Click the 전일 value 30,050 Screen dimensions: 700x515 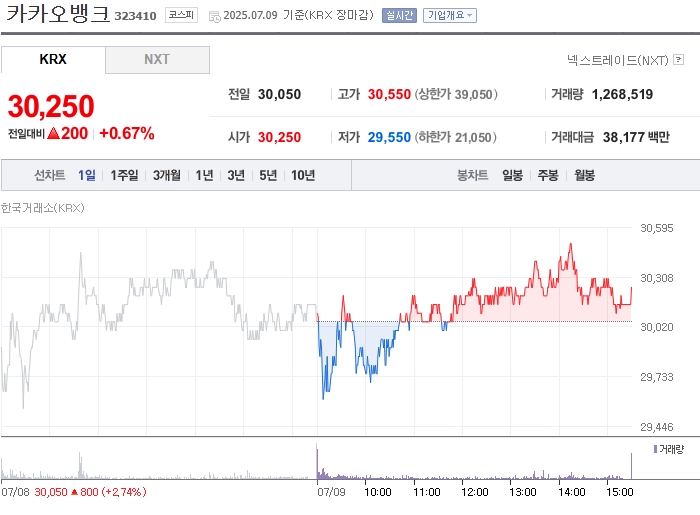pos(279,94)
